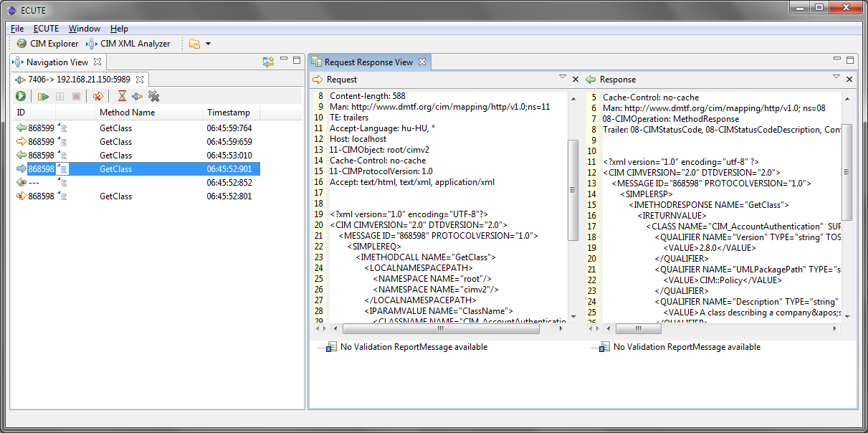Click the greyed pause icon in Navigation toolbar
The height and width of the screenshot is (433, 868).
60,96
